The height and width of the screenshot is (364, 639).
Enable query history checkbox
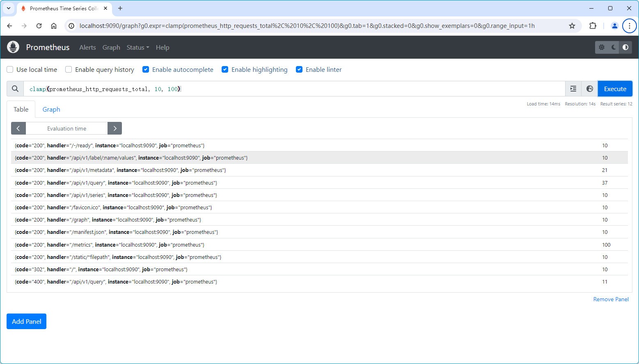tap(69, 69)
